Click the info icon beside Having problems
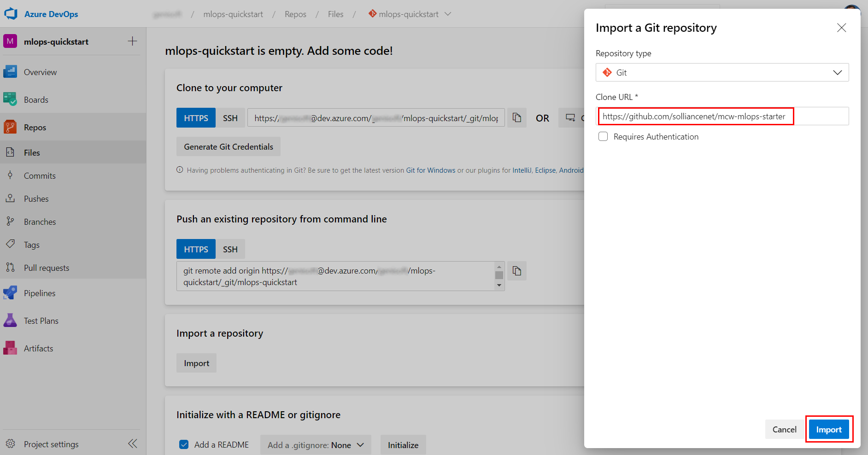Image resolution: width=868 pixels, height=455 pixels. click(x=180, y=170)
